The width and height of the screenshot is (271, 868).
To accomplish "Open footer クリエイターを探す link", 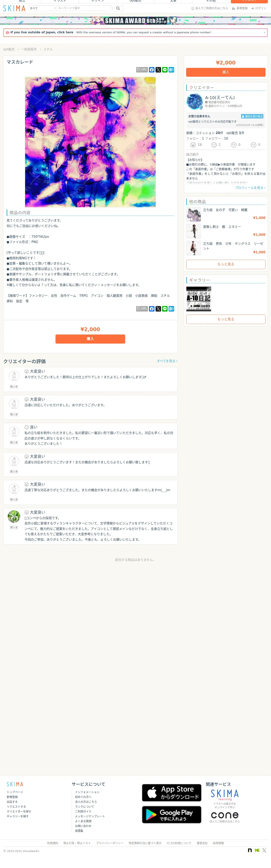I will (x=19, y=811).
